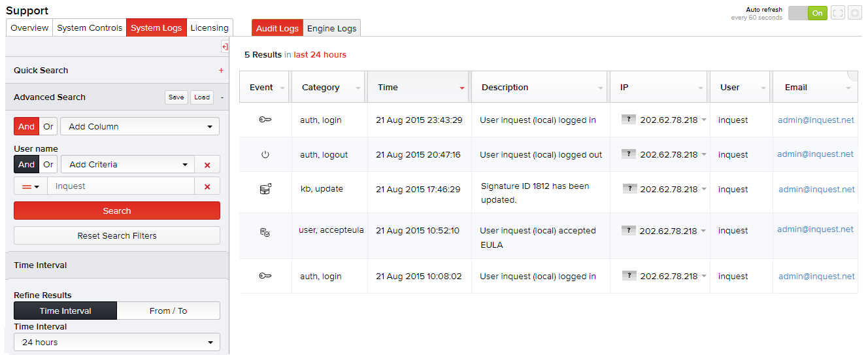Open the Time Interval 24 hours dropdown
Image resolution: width=868 pixels, height=355 pixels.
[x=117, y=342]
